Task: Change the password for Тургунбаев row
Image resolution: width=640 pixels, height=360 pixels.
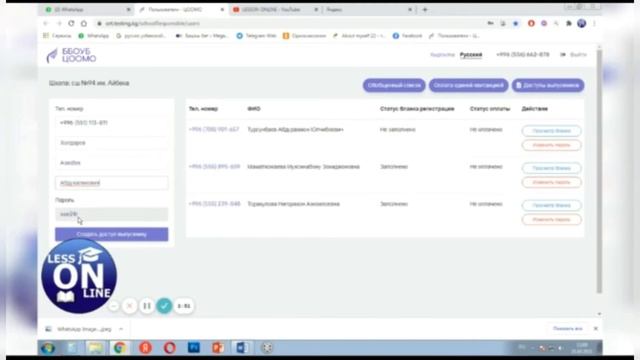Action: click(x=551, y=145)
